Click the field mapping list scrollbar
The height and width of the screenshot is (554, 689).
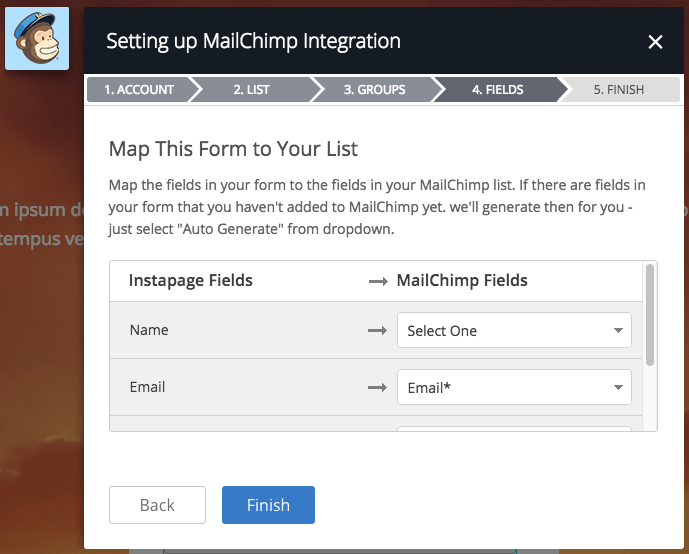pyautogui.click(x=649, y=315)
